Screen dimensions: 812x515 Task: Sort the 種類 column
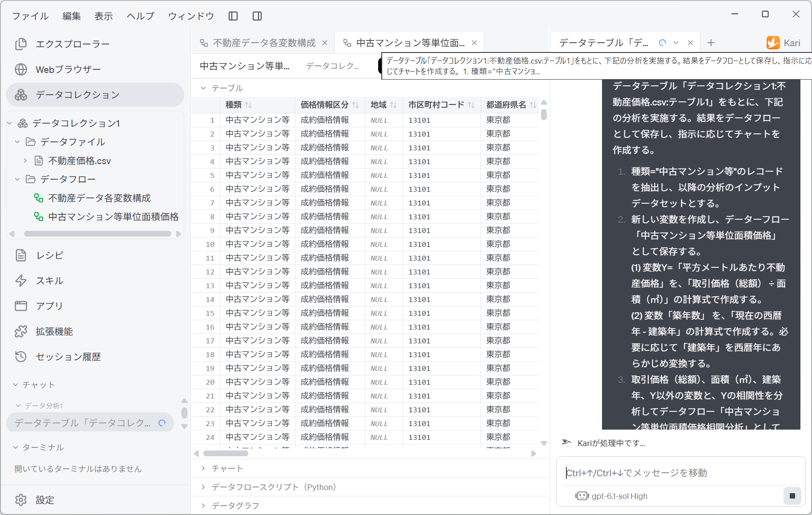tap(248, 105)
